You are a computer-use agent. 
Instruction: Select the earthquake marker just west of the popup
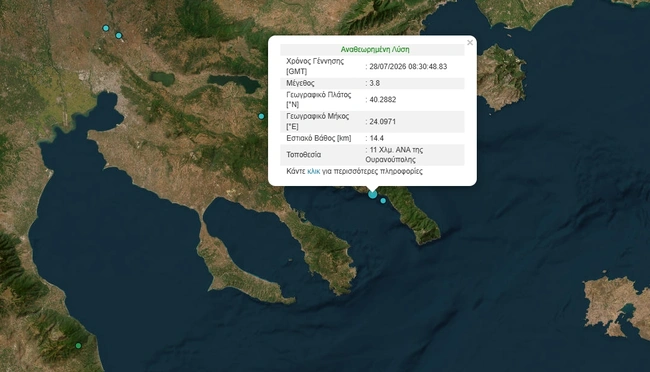(261, 117)
